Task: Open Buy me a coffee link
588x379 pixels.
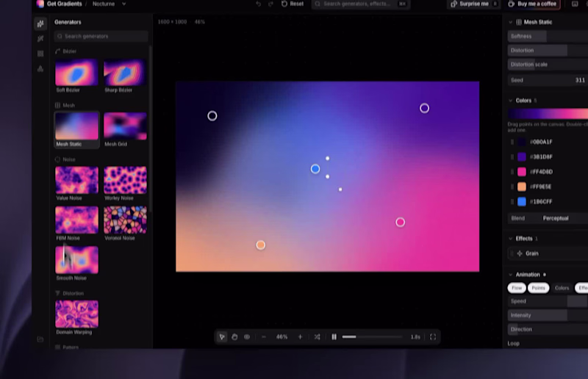Action: [x=532, y=4]
